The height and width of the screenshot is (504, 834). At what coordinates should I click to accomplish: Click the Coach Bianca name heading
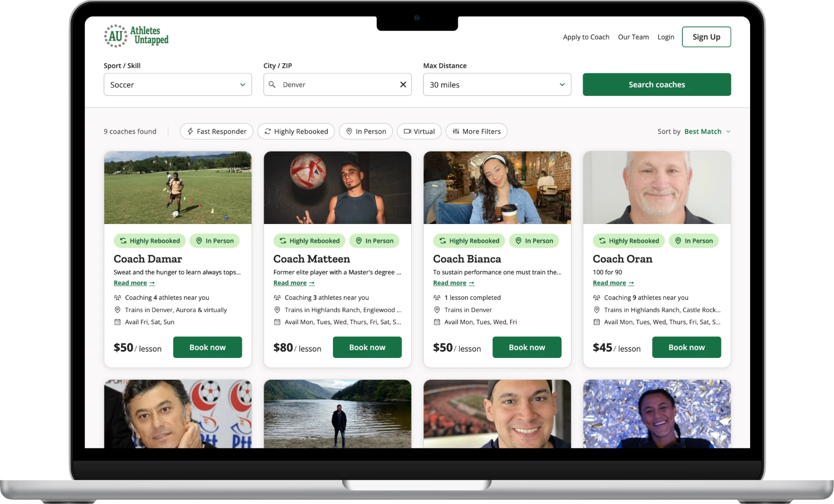(467, 259)
